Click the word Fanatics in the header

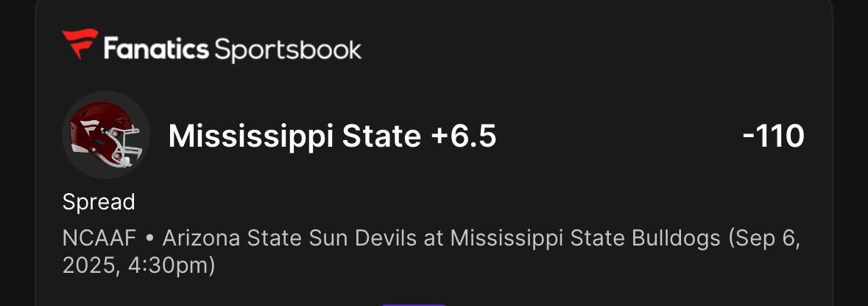pyautogui.click(x=156, y=49)
